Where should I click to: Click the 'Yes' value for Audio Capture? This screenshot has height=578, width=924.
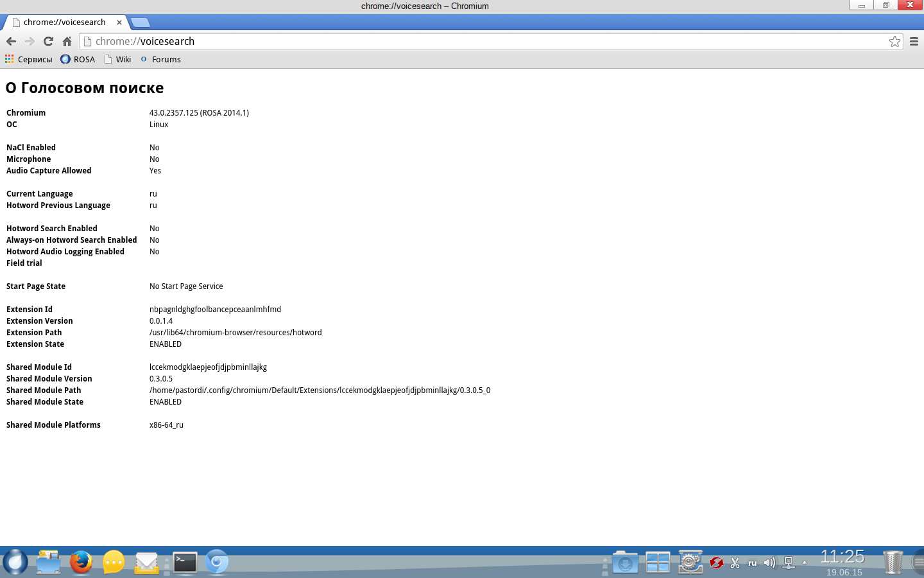coord(155,171)
